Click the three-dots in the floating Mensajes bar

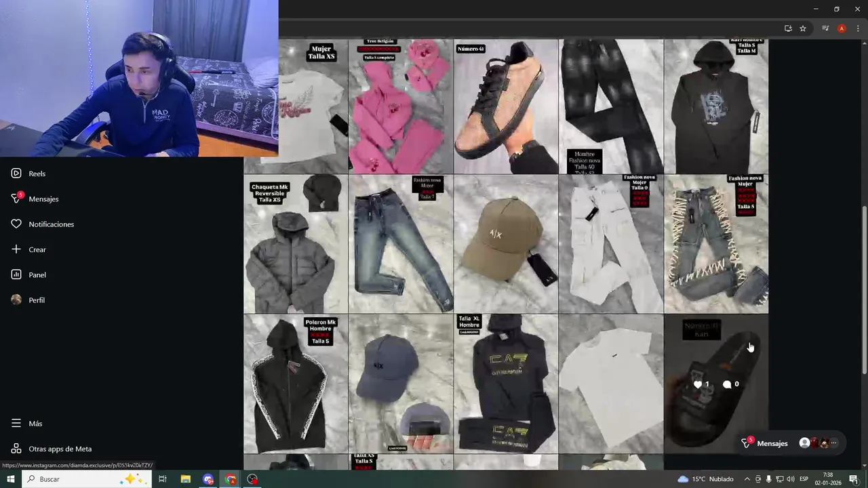tap(834, 443)
